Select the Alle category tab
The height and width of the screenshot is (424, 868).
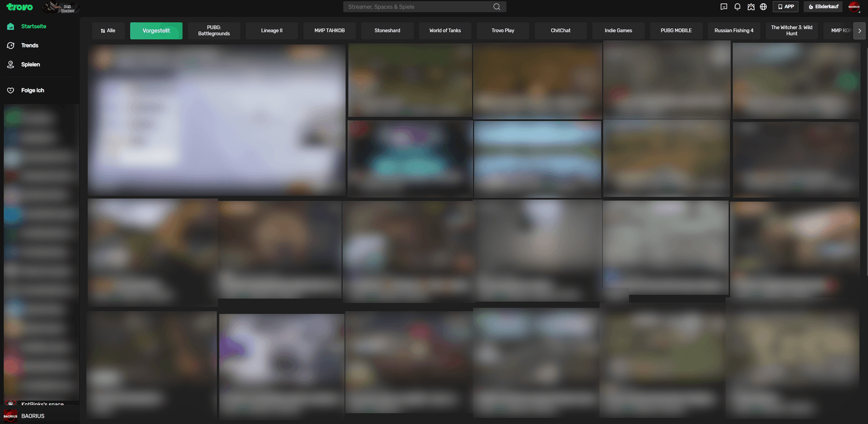pos(108,31)
